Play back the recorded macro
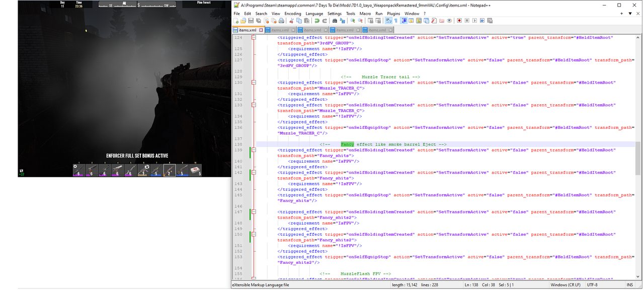Screen dimensions: 644x290 [474, 21]
